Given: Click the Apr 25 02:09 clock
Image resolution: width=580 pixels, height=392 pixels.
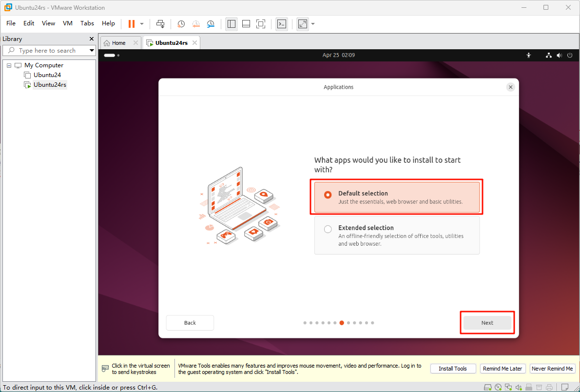Looking at the screenshot, I should click(x=338, y=55).
